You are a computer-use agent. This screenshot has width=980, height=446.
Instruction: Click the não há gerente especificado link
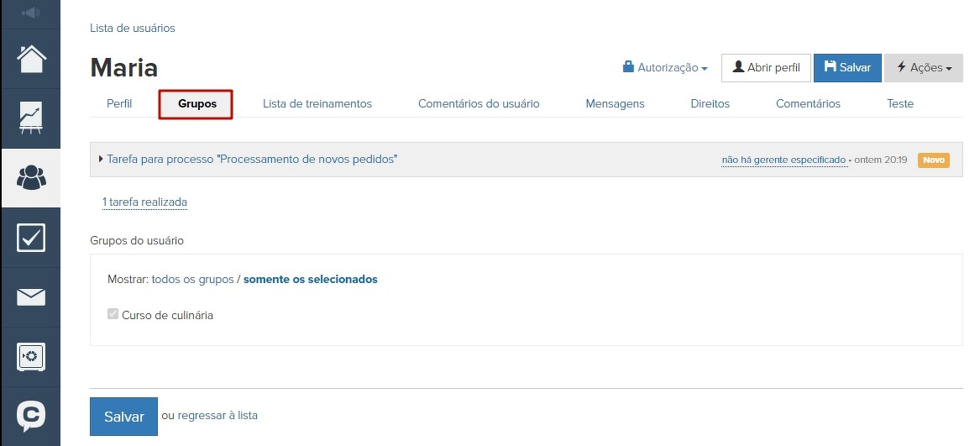[x=783, y=160]
